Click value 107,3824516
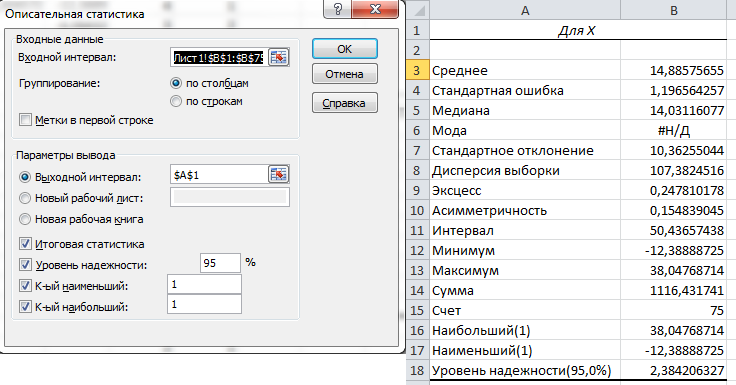The image size is (736, 385). click(674, 170)
